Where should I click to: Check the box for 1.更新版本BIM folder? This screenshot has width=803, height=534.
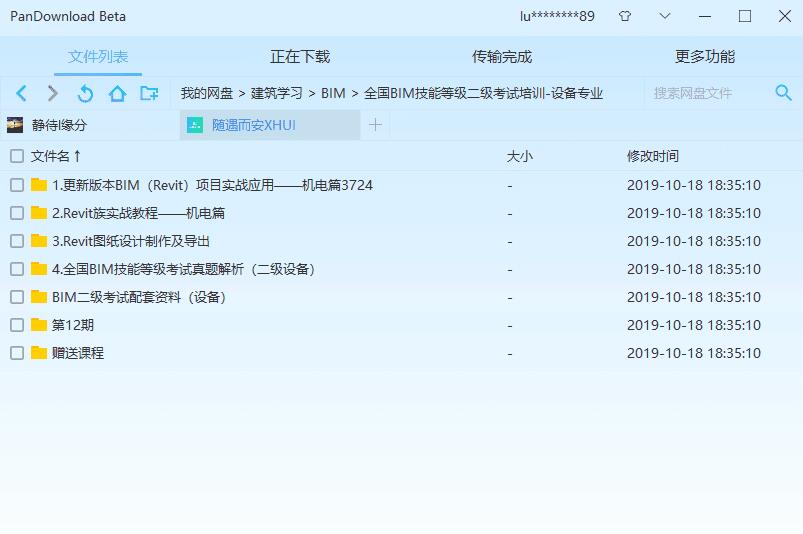[17, 185]
